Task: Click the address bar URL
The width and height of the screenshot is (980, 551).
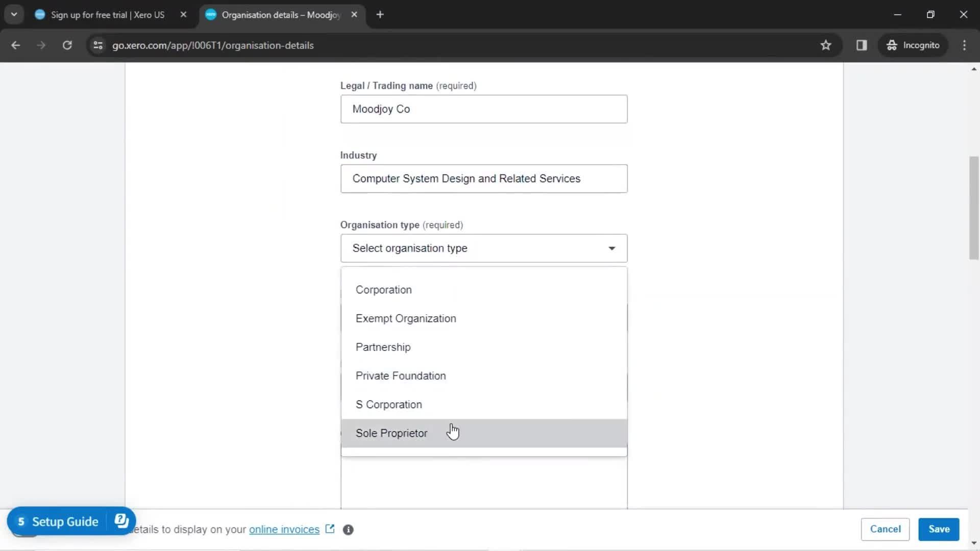Action: (213, 45)
